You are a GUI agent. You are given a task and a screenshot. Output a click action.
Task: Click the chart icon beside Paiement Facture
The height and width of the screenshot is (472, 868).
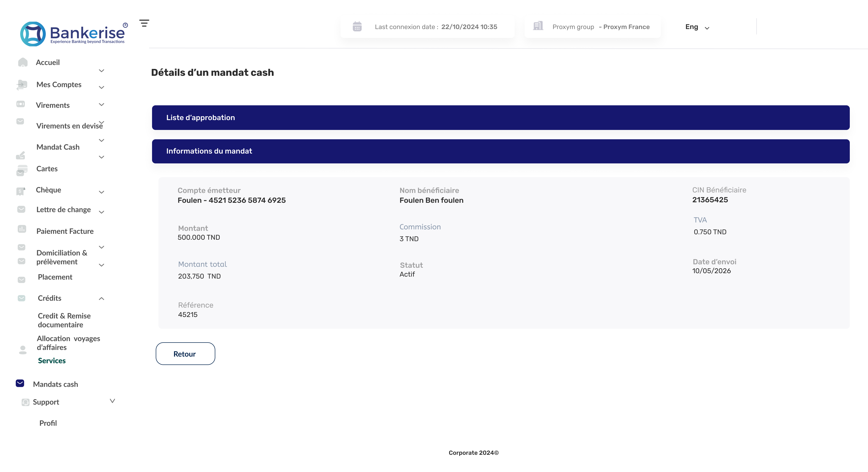(22, 229)
